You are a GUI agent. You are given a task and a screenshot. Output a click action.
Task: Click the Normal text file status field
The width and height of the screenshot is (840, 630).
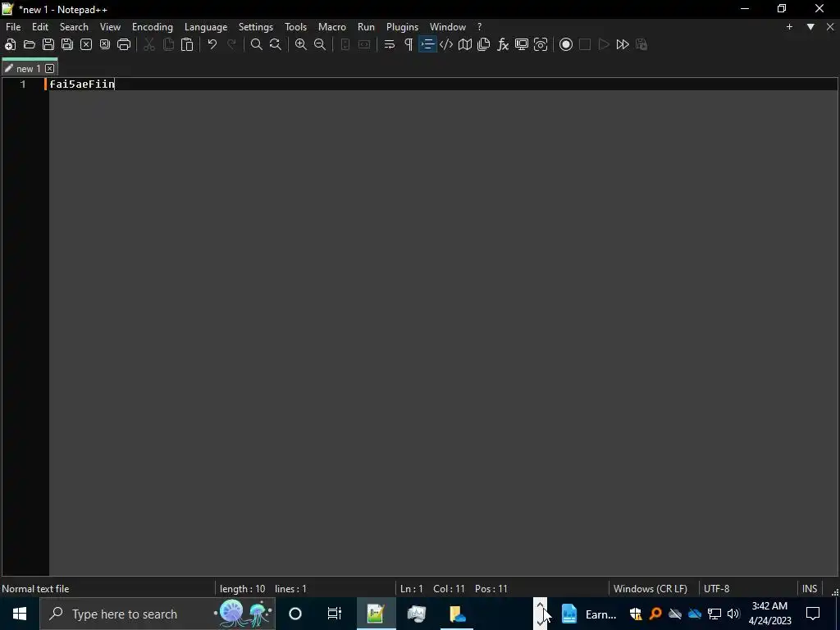35,589
